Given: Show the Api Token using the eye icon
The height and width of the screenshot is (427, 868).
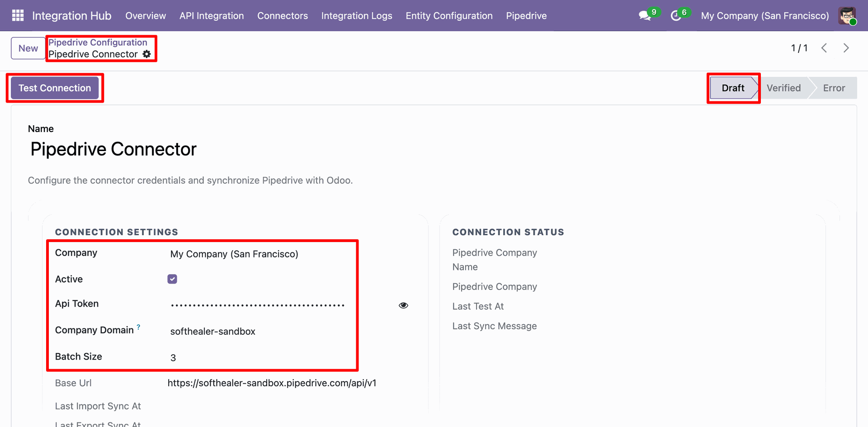Looking at the screenshot, I should [403, 305].
